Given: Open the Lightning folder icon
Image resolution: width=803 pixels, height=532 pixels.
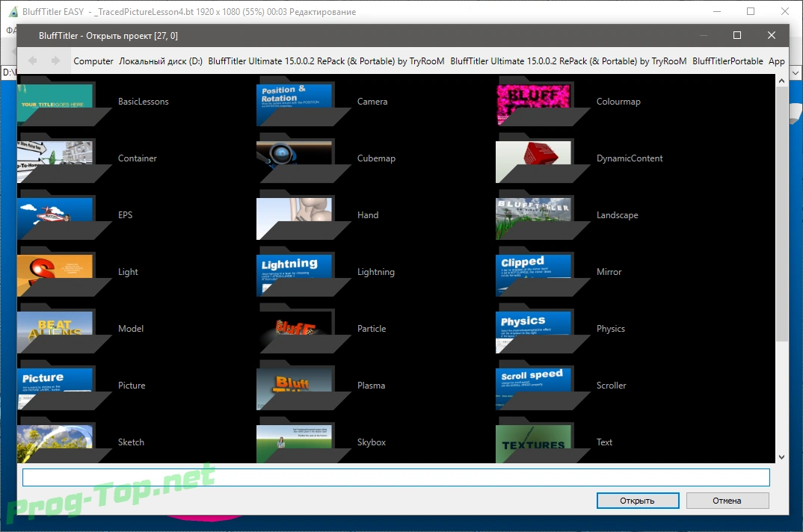Looking at the screenshot, I should pos(304,271).
